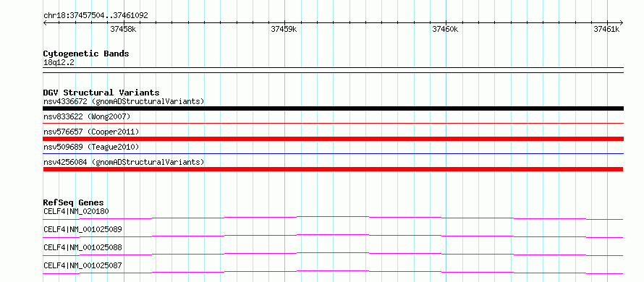
Task: Open variant nsv4256084 (gnomADStructuralVariants) label
Action: [124, 162]
